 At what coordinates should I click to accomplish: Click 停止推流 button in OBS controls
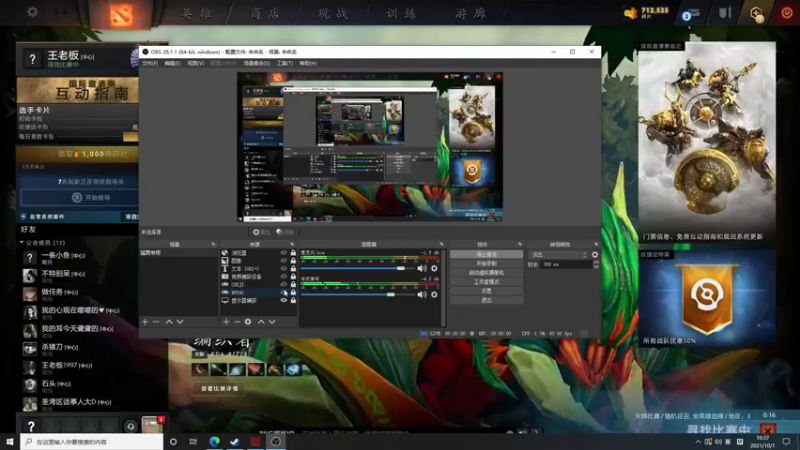[x=486, y=254]
